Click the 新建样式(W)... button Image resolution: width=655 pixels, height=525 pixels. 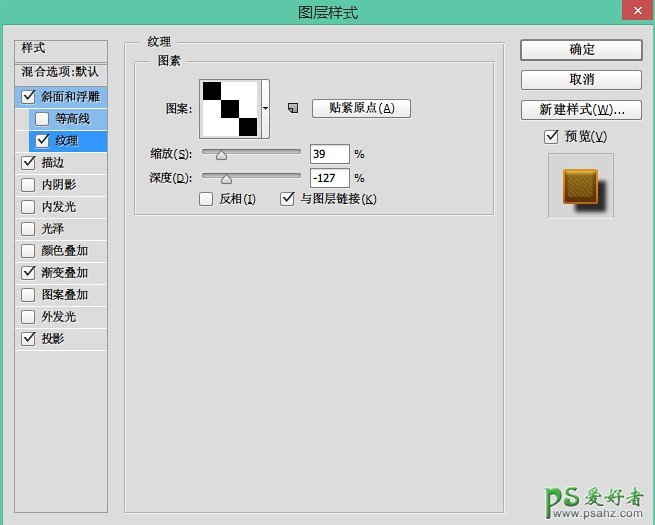coord(581,110)
